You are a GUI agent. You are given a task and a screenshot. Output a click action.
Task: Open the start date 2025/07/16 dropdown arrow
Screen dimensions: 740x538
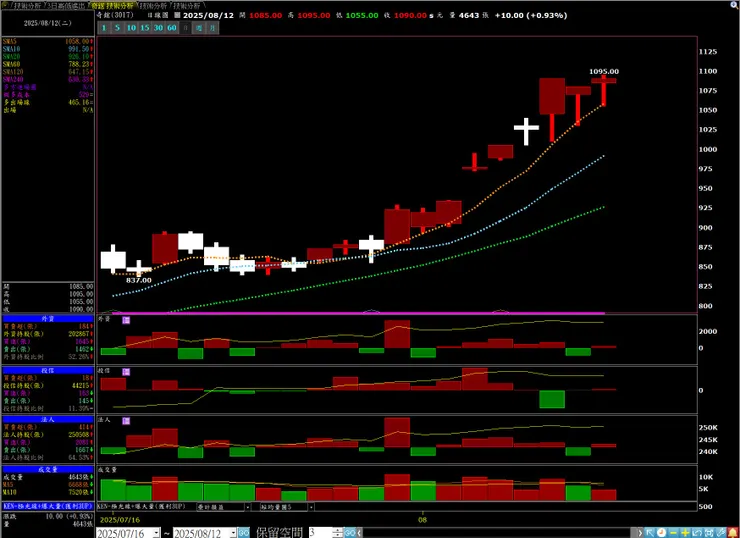point(156,533)
